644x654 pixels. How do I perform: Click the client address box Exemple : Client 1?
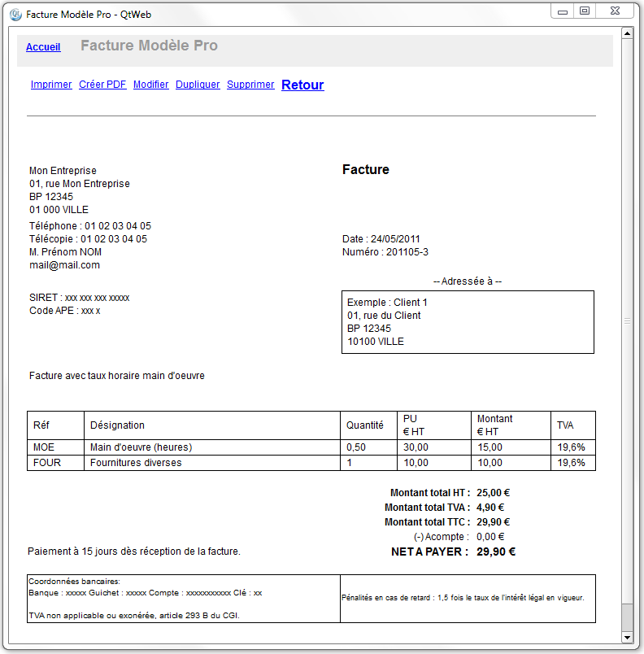468,322
